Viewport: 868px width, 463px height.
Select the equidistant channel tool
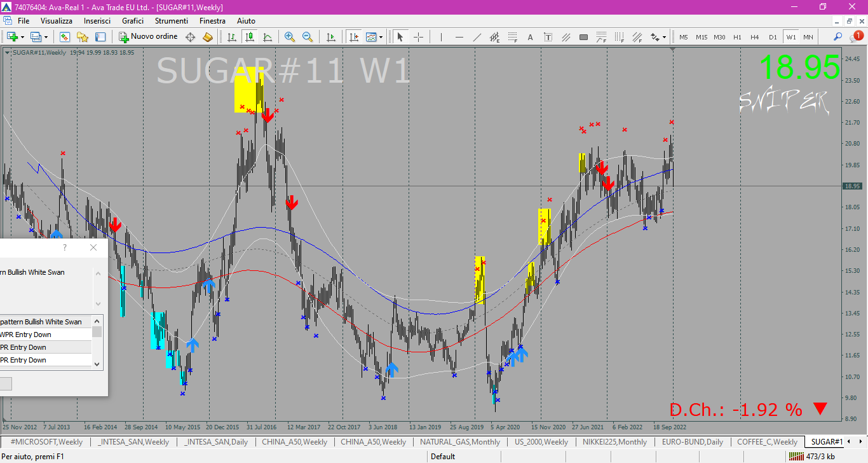[x=494, y=37]
